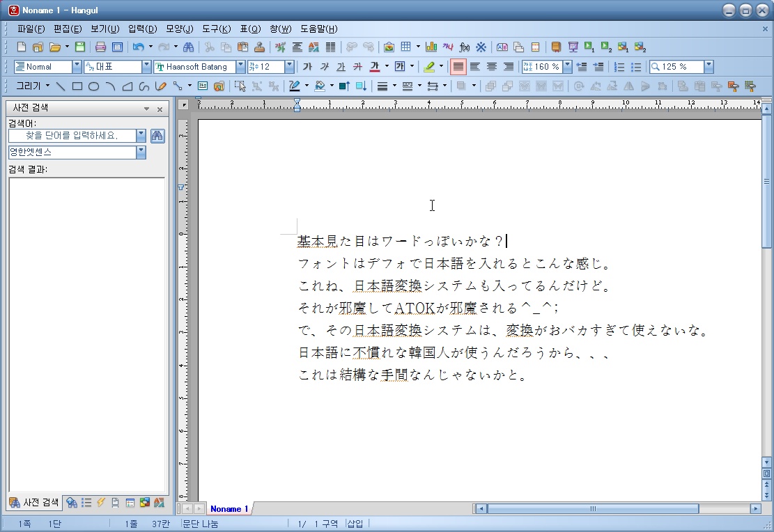The width and height of the screenshot is (774, 532).
Task: Select the Ellipse drawing tool
Action: point(94,86)
